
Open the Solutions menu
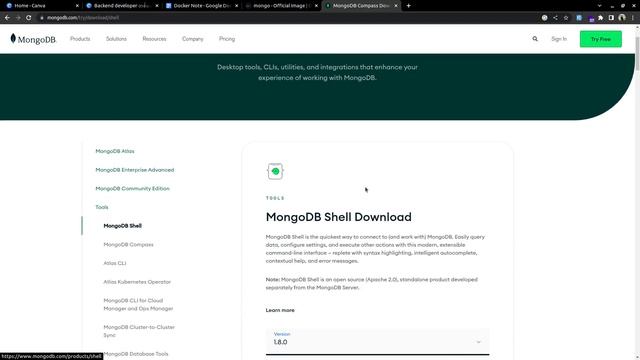pyautogui.click(x=116, y=39)
